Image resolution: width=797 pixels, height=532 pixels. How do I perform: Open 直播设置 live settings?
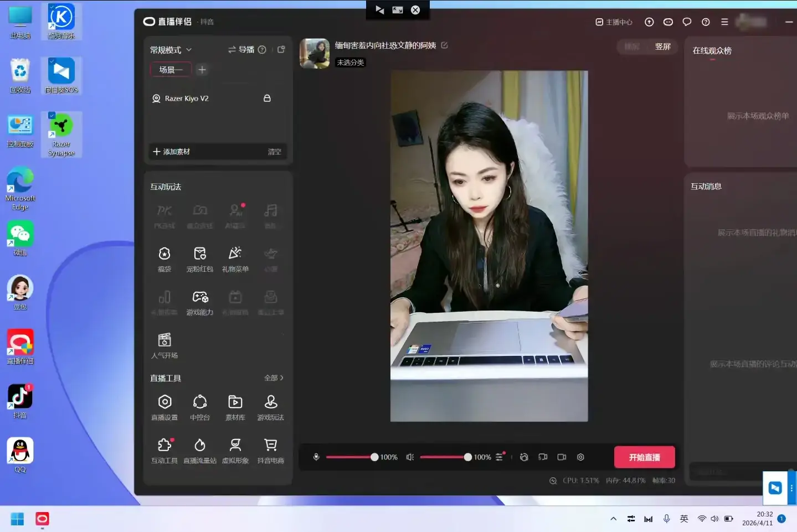pos(164,407)
